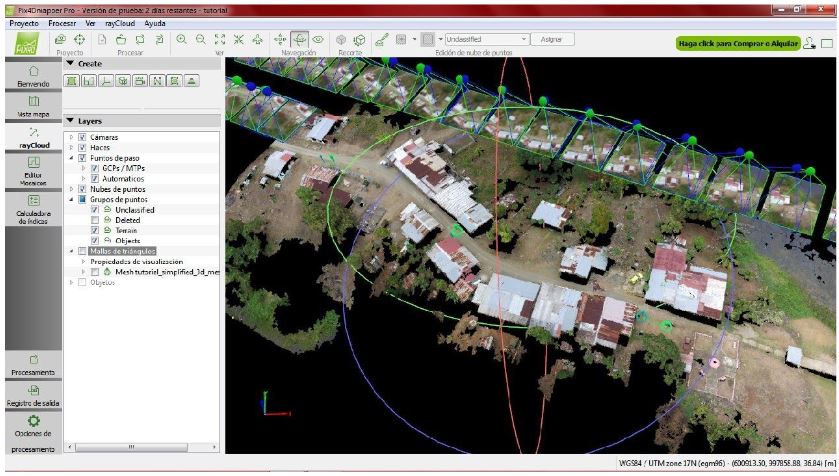
Task: Collapse the Create panel header
Action: (70, 63)
